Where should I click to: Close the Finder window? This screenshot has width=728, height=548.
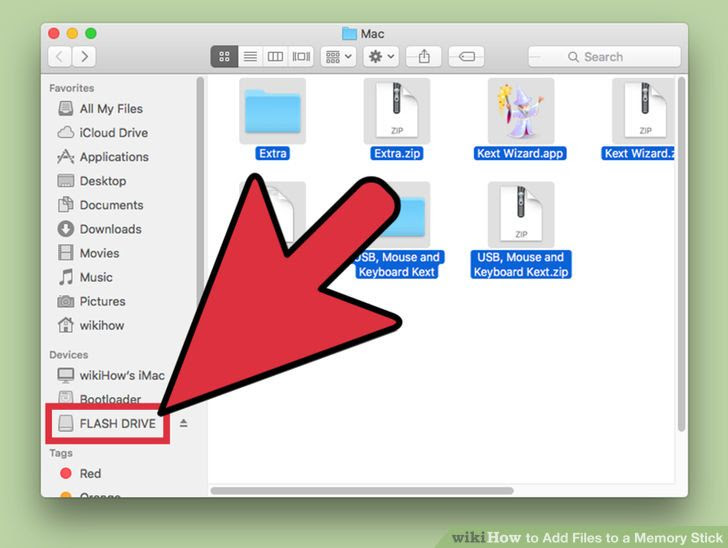coord(54,33)
